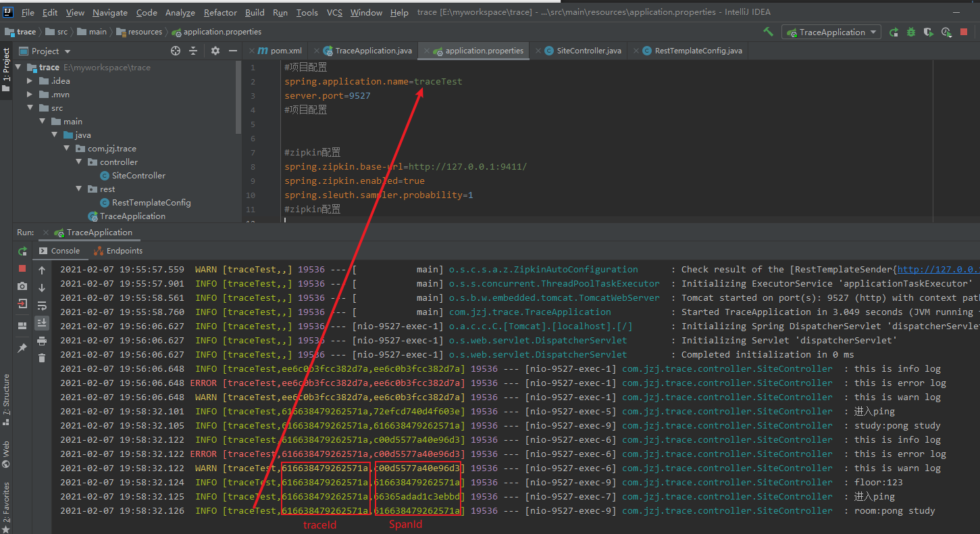Collapse the controller package
980x534 pixels.
tap(78, 162)
